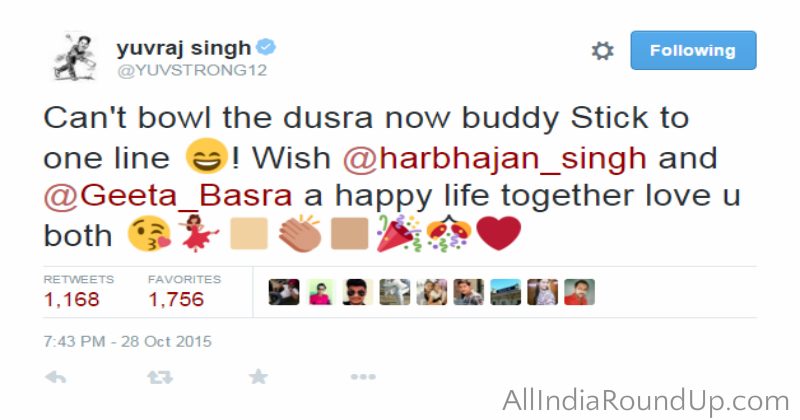
Task: Open the gear settings dropdown
Action: 603,51
